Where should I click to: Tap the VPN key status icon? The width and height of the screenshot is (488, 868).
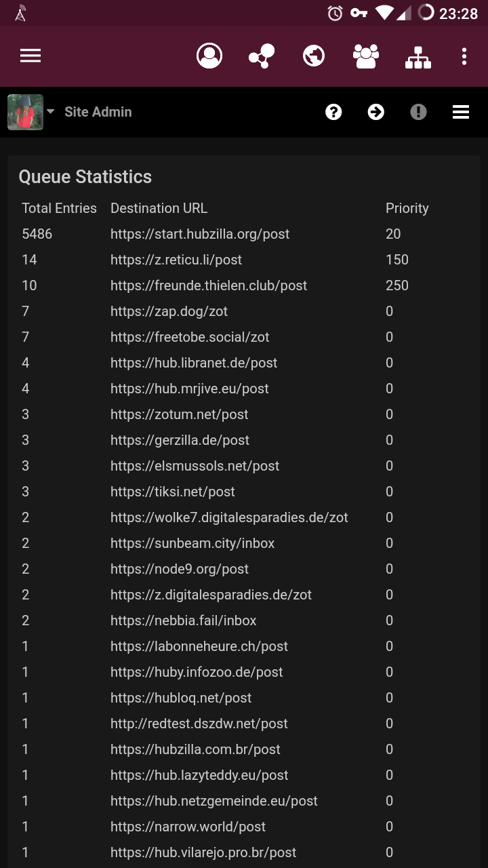359,13
